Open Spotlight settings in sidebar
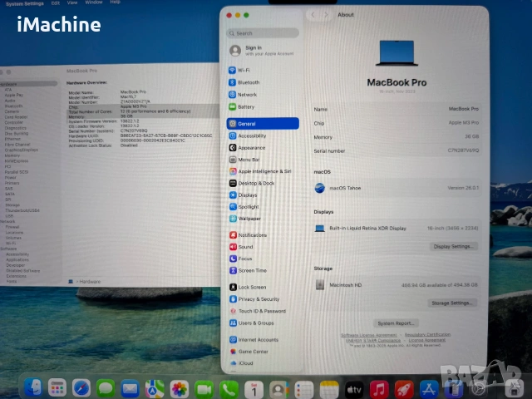Screen dimensions: 532x399 pos(244,207)
